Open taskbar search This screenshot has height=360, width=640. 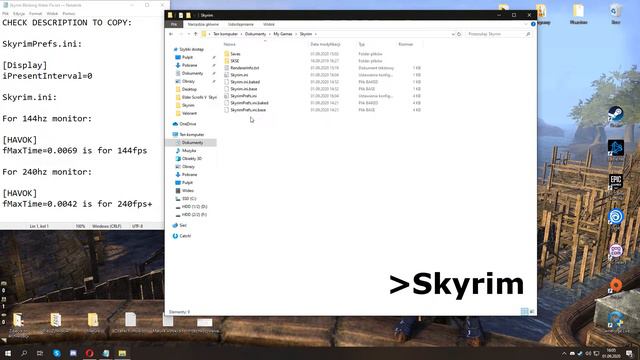pos(24,353)
